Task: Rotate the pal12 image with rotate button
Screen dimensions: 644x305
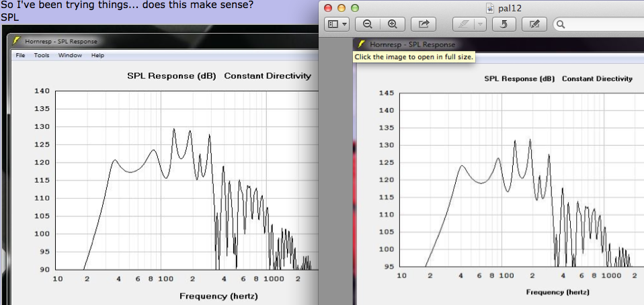Action: (504, 24)
